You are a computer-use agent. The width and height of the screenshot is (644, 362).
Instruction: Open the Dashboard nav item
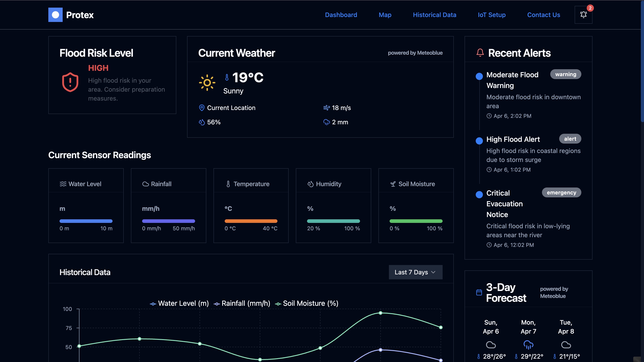[341, 15]
